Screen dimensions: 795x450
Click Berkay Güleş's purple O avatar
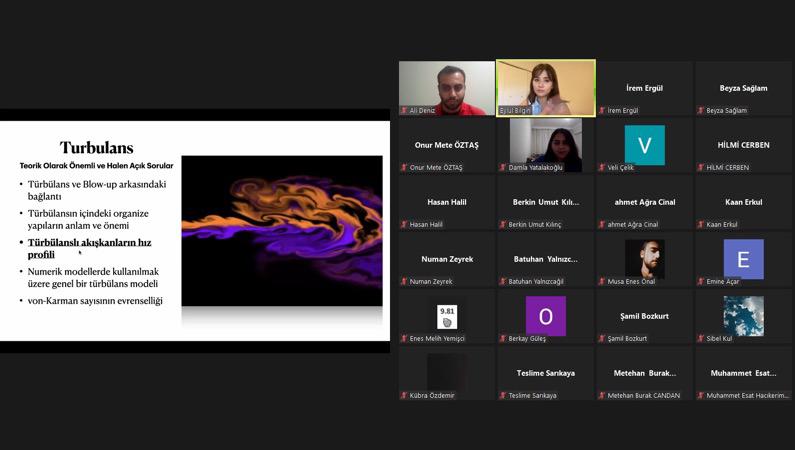click(x=545, y=316)
